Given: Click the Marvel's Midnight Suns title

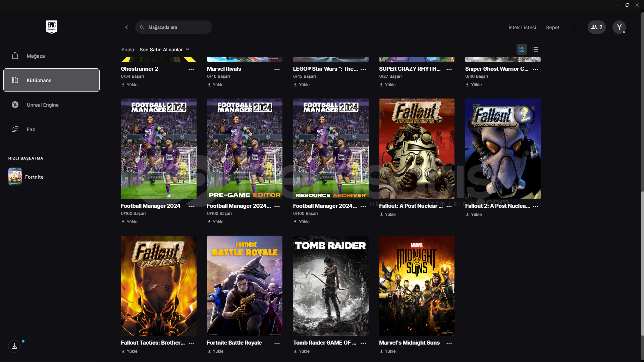Looking at the screenshot, I should tap(409, 343).
